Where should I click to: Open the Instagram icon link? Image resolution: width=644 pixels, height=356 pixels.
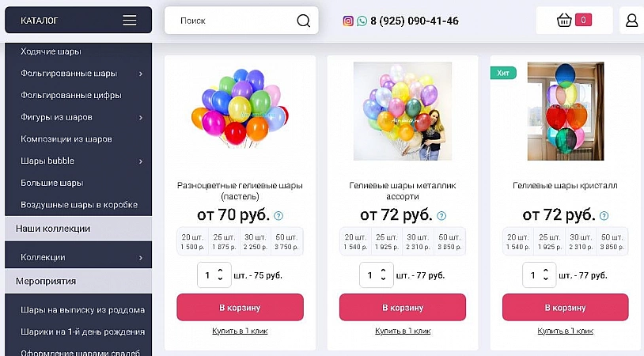pyautogui.click(x=348, y=21)
